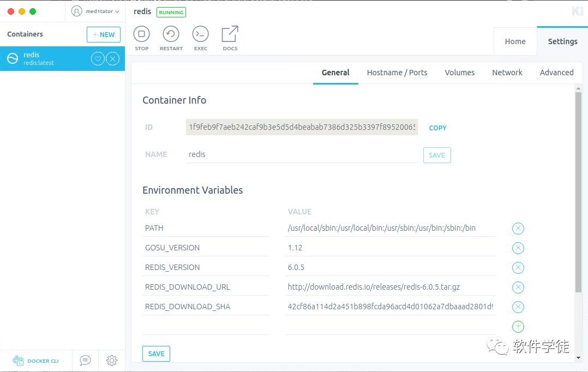The image size is (588, 372).
Task: Click the PATH key field
Action: pyautogui.click(x=206, y=228)
